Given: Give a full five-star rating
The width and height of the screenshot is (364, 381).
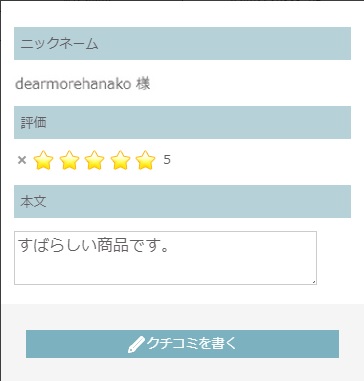Looking at the screenshot, I should (146, 160).
